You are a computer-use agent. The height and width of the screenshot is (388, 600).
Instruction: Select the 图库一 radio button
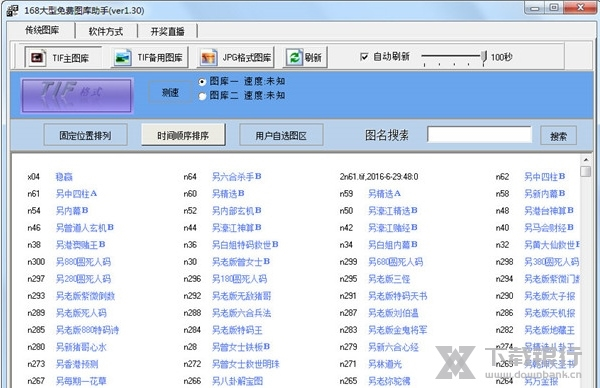(x=202, y=82)
